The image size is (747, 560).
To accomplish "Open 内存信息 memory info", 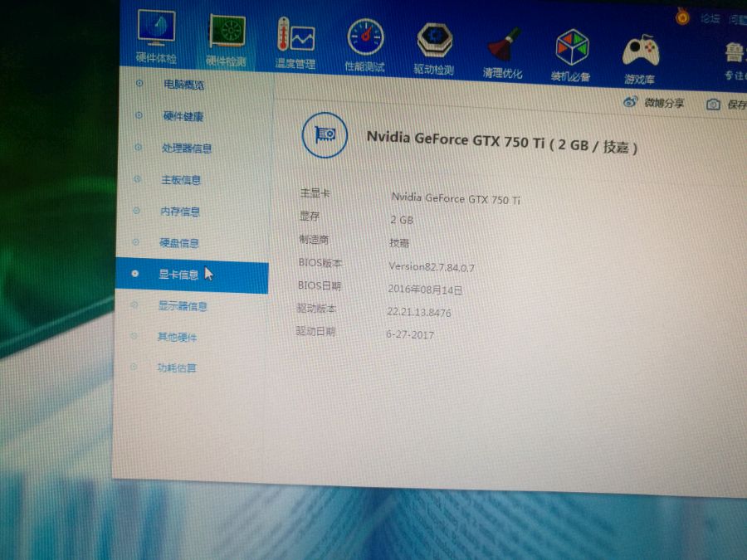I will click(x=180, y=212).
